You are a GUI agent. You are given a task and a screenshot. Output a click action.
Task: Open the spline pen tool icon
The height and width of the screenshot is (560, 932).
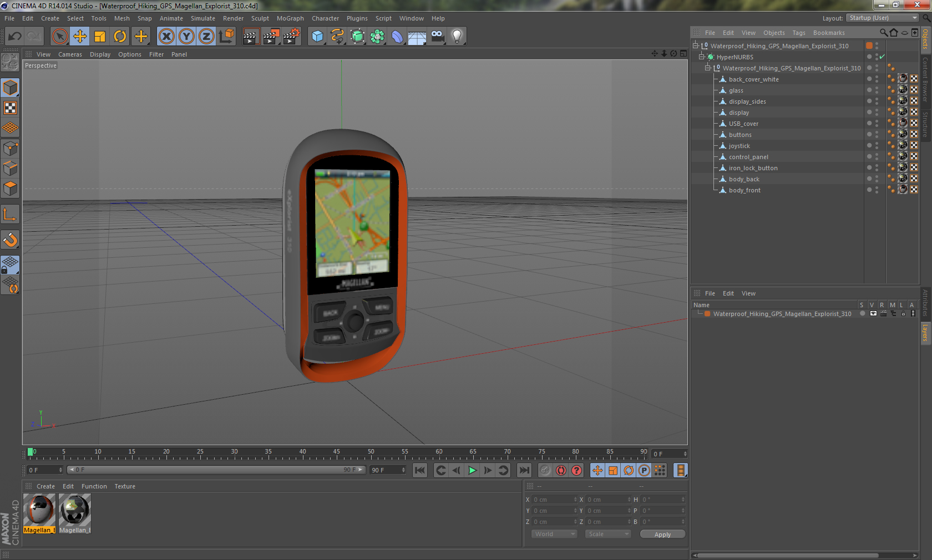[x=337, y=37]
